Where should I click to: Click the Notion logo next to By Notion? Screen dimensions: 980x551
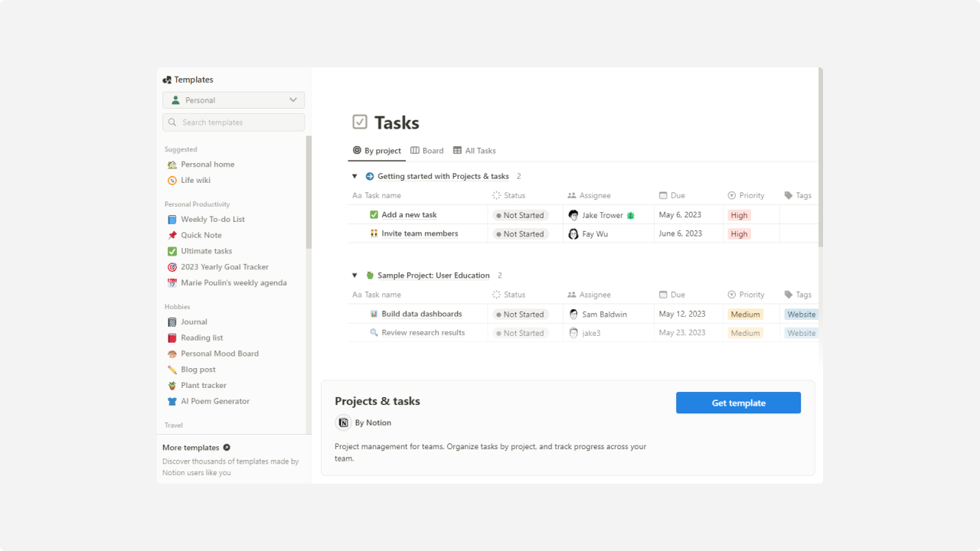343,422
